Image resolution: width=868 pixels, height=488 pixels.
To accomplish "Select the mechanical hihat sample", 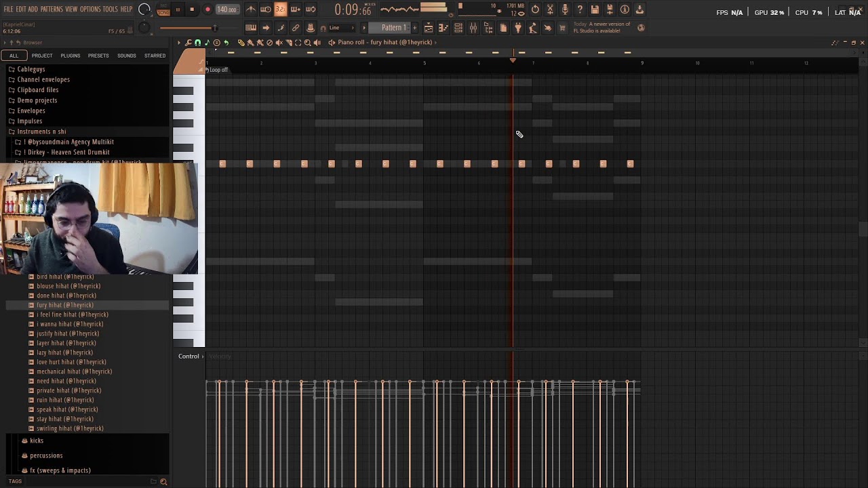I will tap(75, 371).
